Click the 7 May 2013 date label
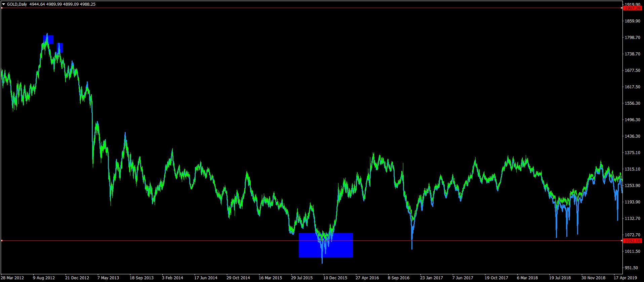Viewport: 644px width, 282px height. pyautogui.click(x=108, y=278)
